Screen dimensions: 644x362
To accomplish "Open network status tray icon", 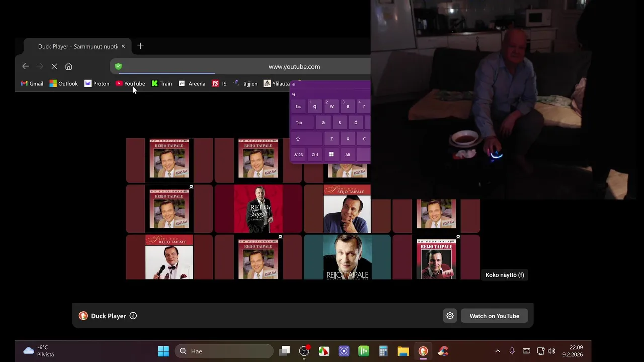I will 540,351.
